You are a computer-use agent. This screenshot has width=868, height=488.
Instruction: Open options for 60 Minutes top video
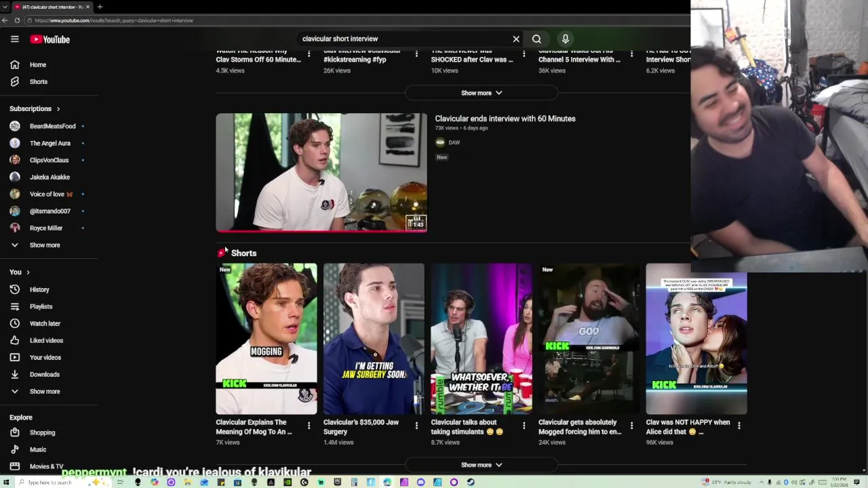tap(309, 54)
